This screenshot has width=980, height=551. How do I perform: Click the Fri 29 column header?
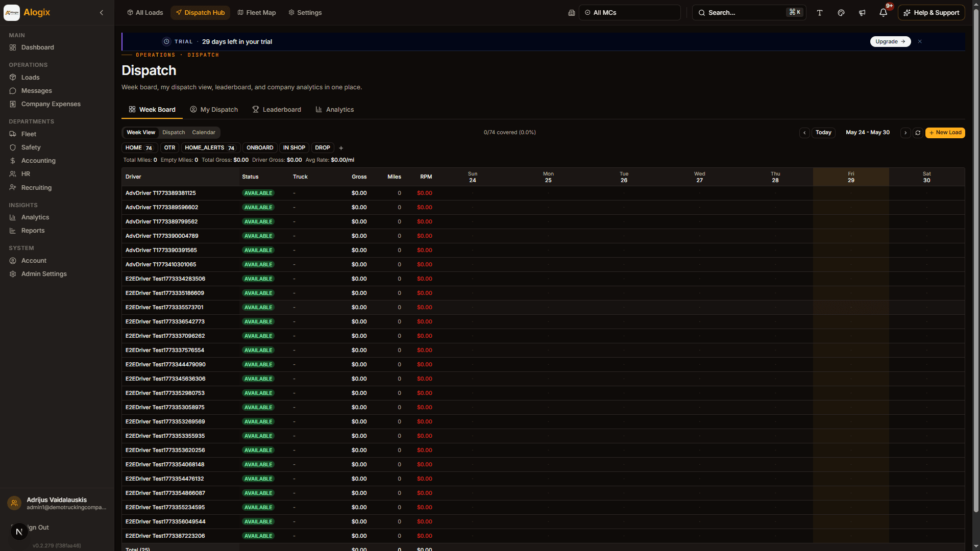[851, 177]
